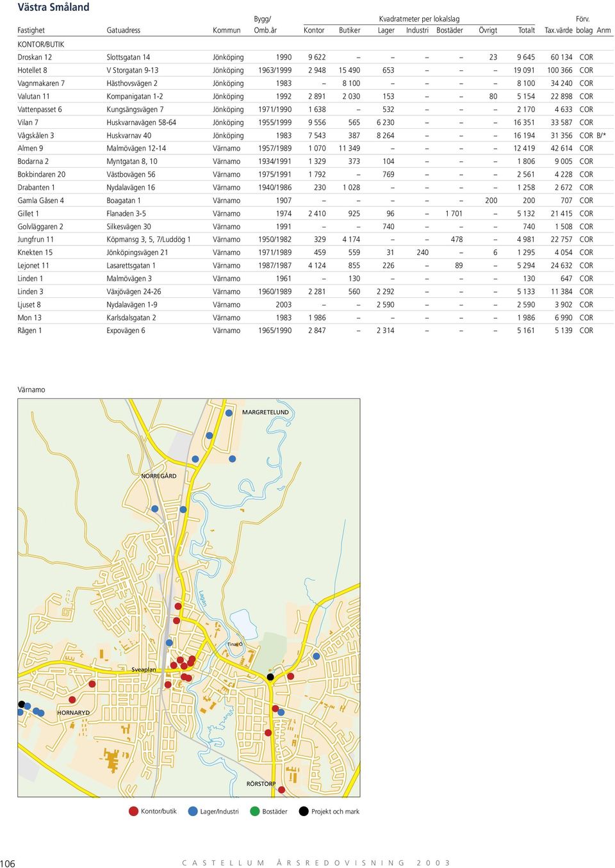Click Bostäder value '1 701' in Gillet row
Viewport: 615px width, 868px height.
click(x=454, y=213)
